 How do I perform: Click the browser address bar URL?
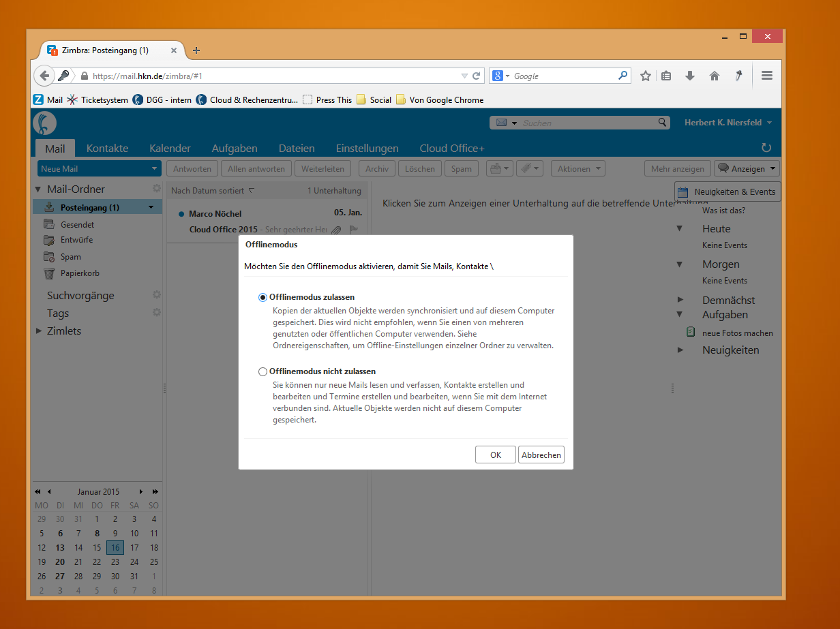point(273,76)
